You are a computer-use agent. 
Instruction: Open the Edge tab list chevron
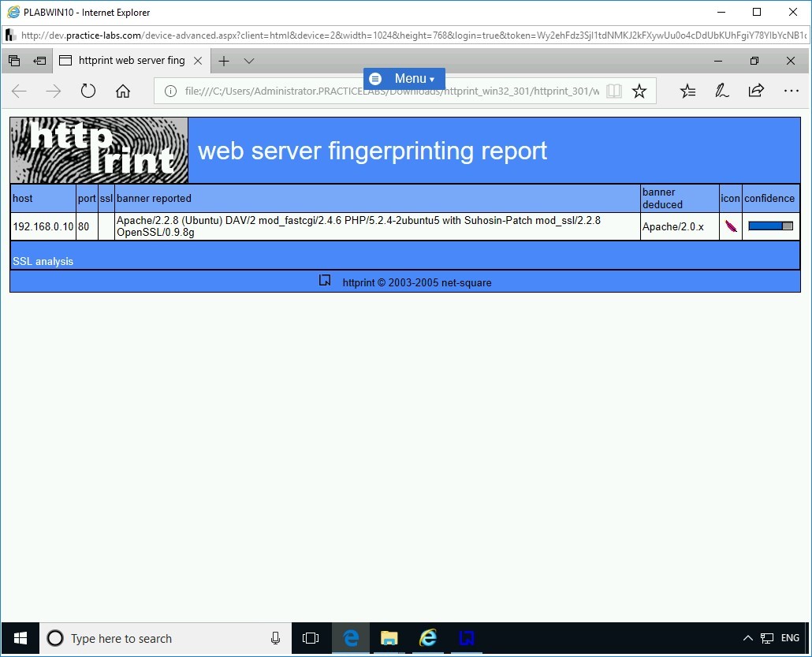click(249, 61)
